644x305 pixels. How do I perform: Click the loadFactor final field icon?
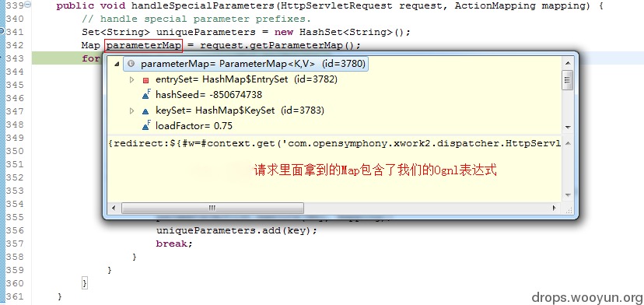(146, 126)
